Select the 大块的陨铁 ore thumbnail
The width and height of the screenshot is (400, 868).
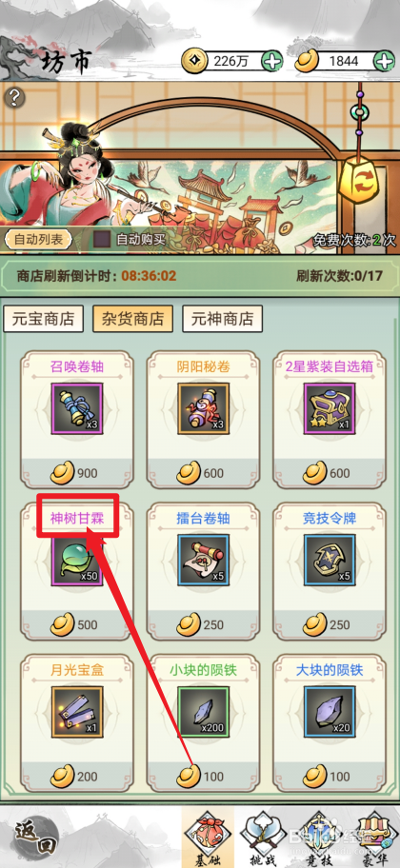330,711
